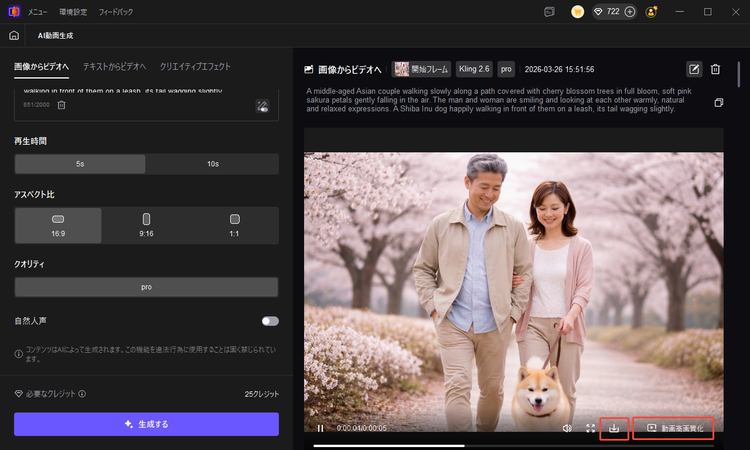
Task: Click the AI prompt enhance icon
Action: (262, 106)
